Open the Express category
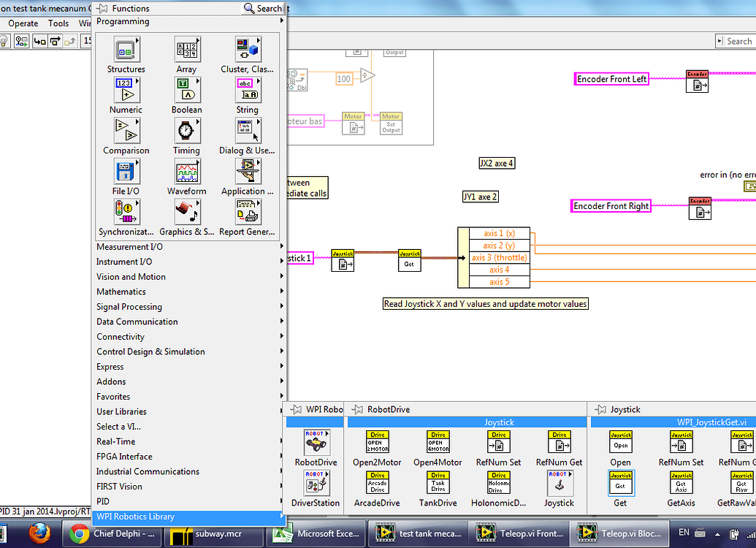 [x=189, y=366]
